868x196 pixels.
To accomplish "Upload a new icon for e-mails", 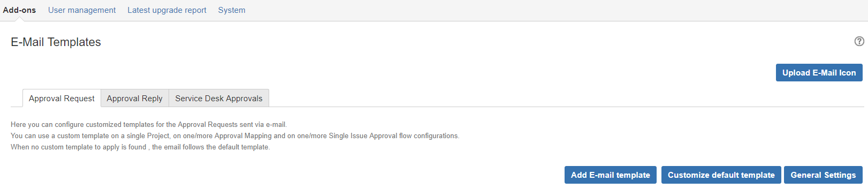I will coord(819,73).
